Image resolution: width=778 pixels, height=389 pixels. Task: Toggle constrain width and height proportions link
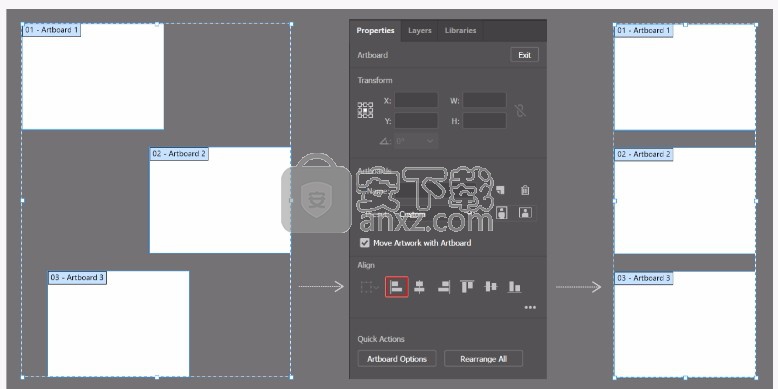[520, 110]
